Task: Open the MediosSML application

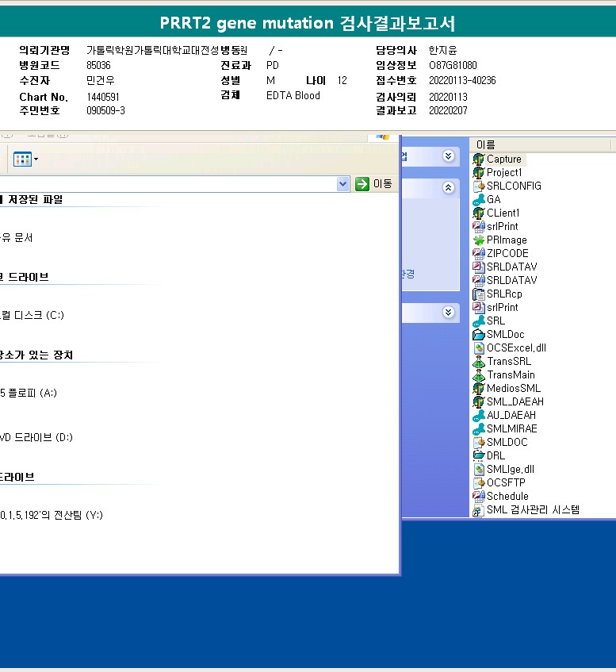Action: click(x=478, y=388)
